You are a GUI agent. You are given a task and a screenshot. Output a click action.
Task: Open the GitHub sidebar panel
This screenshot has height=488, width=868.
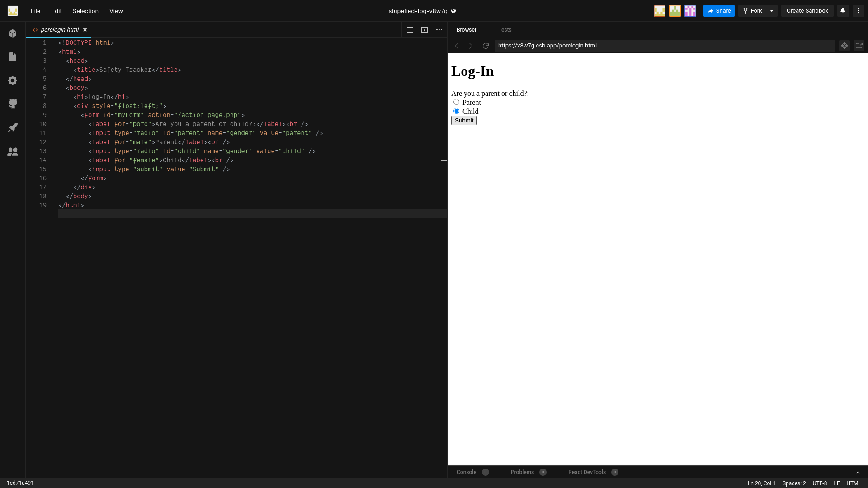[13, 104]
